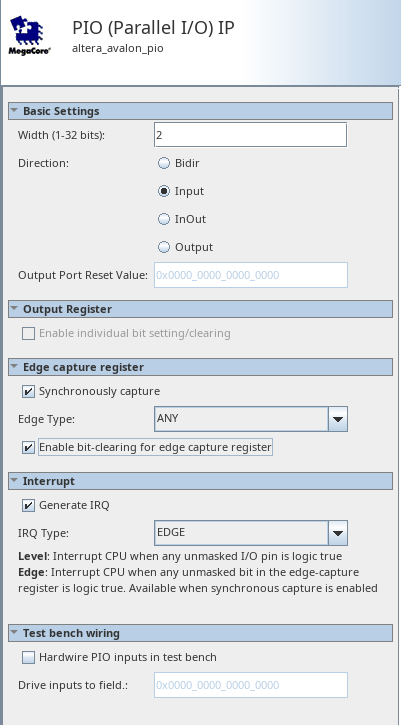Enable Hardwire PIO inputs in test bench
Viewport: 401px width, 725px height.
pyautogui.click(x=28, y=657)
